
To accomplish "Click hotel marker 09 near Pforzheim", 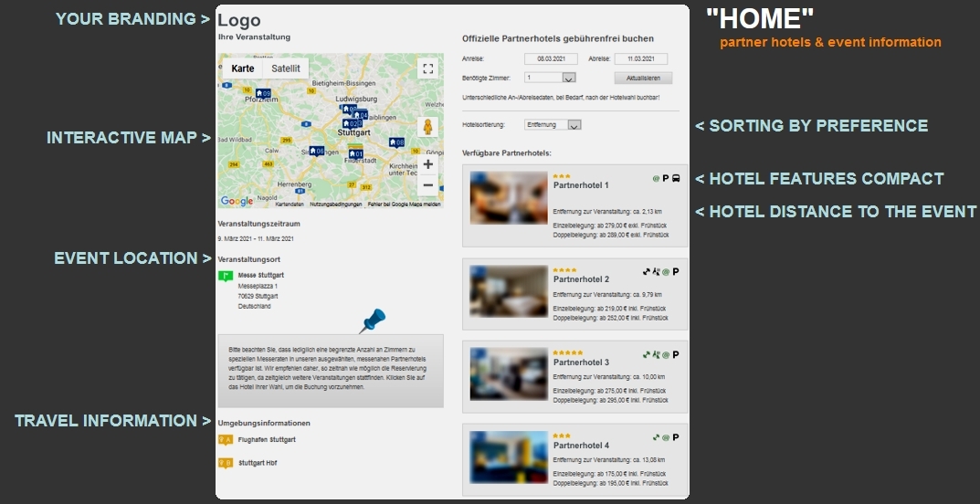I will (x=263, y=93).
